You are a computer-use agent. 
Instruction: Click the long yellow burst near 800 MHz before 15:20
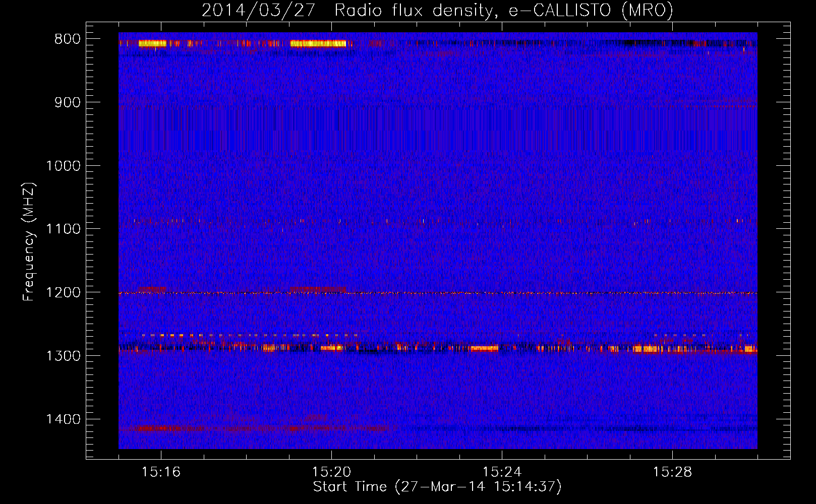(318, 44)
